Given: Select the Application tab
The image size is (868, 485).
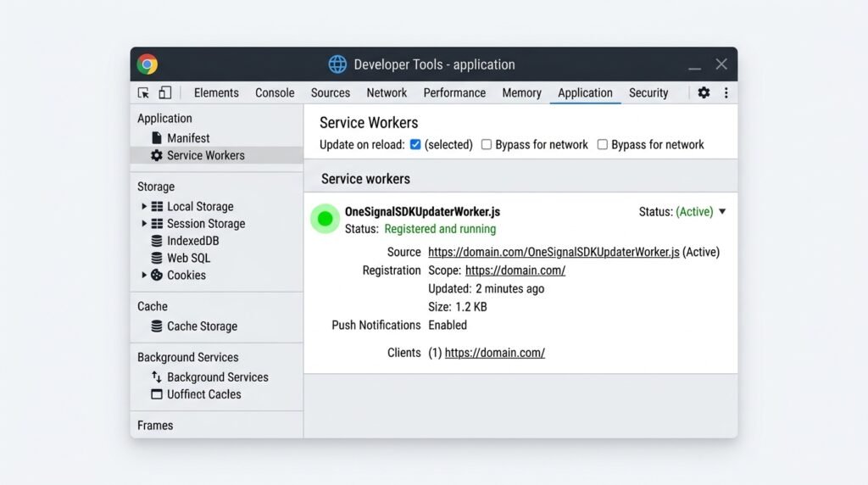Looking at the screenshot, I should (585, 93).
